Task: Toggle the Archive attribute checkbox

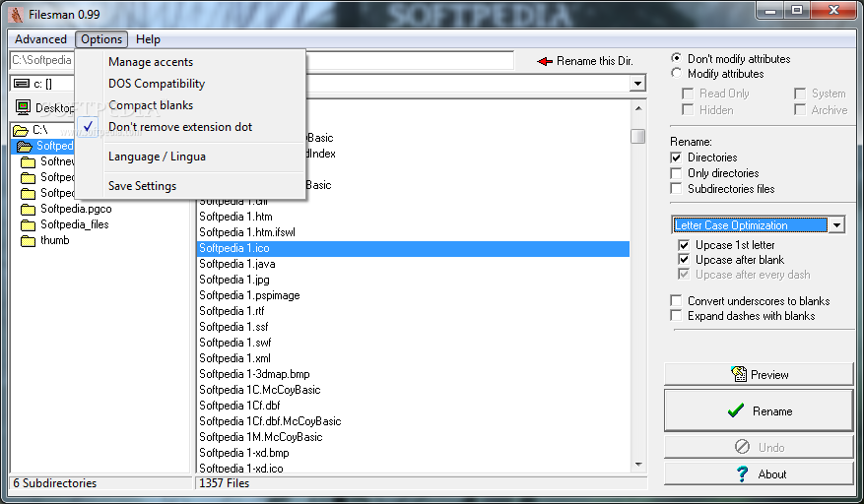Action: pyautogui.click(x=800, y=110)
